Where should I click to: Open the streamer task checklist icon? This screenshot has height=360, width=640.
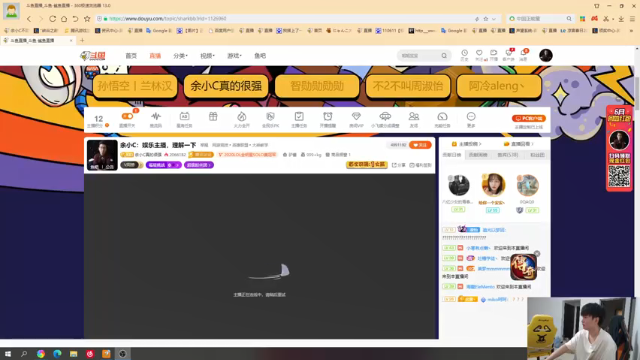click(x=299, y=117)
